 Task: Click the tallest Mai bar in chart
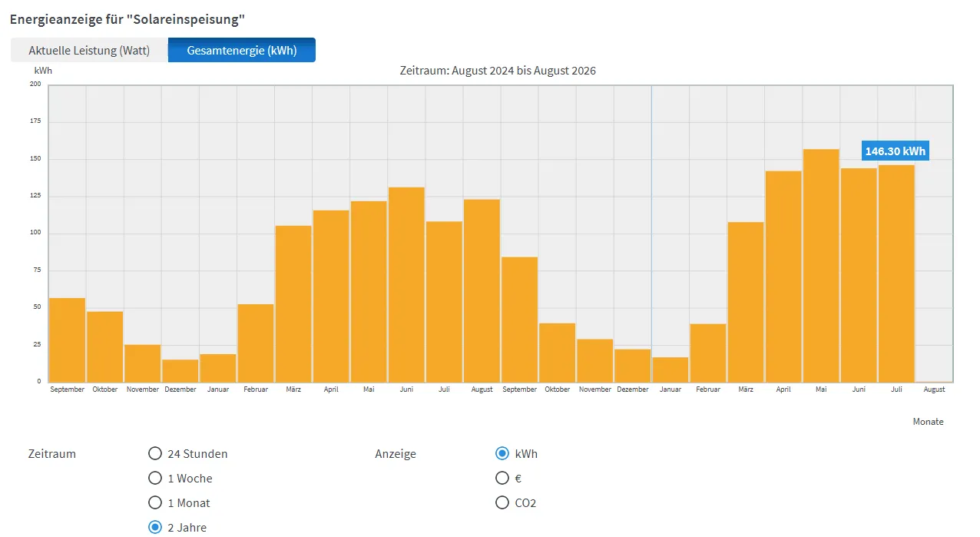click(821, 266)
